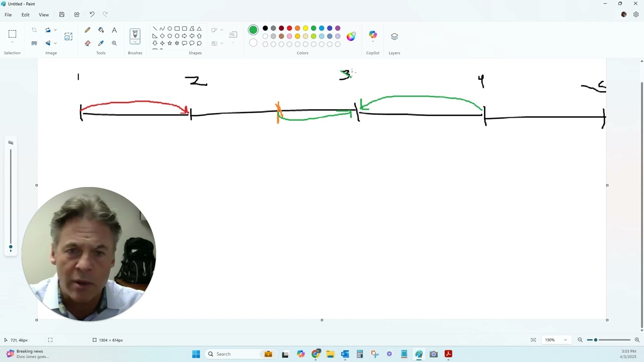
Task: Open the Edit menu
Action: pos(25,15)
